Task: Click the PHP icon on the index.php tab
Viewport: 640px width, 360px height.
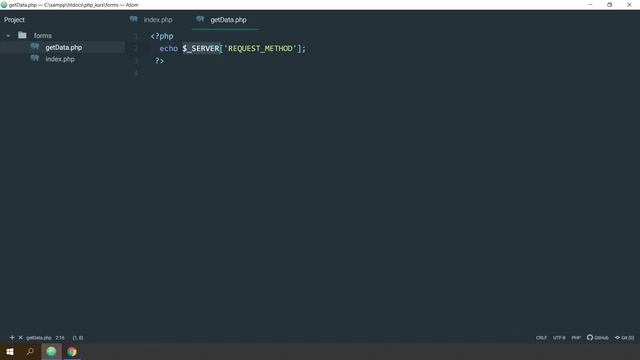Action: [x=133, y=19]
